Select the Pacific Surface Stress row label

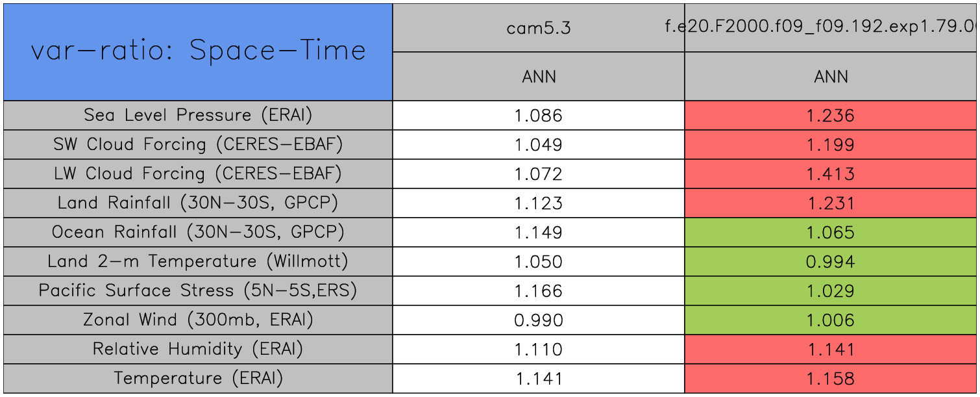coord(198,291)
